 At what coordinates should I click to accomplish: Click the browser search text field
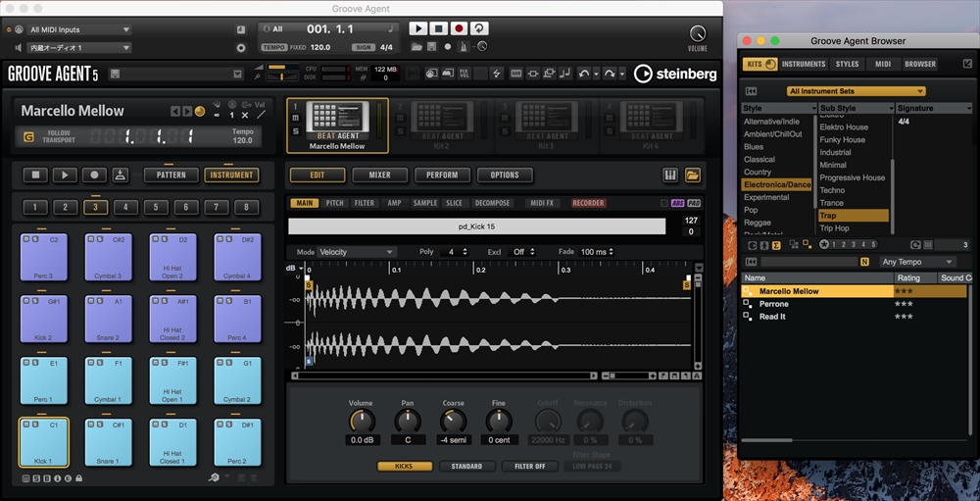(809, 262)
